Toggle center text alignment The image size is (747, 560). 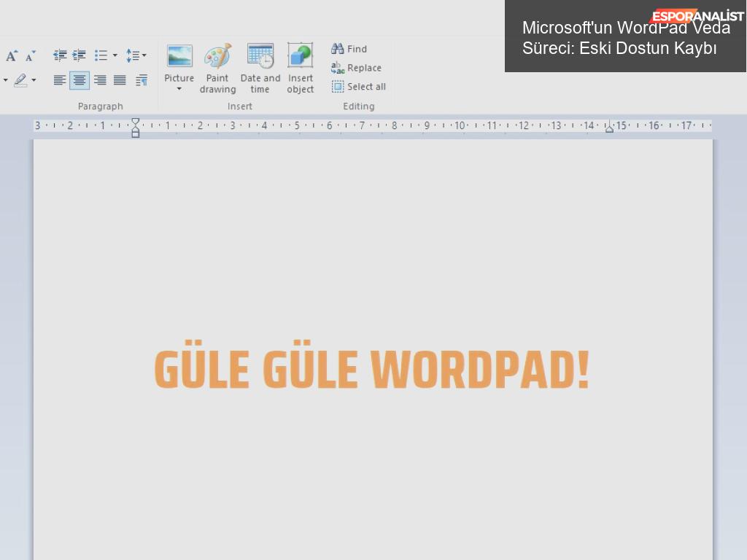[x=80, y=80]
